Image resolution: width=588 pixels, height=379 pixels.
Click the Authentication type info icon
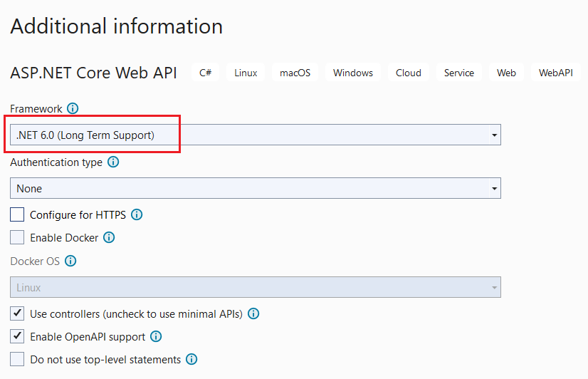(x=113, y=162)
